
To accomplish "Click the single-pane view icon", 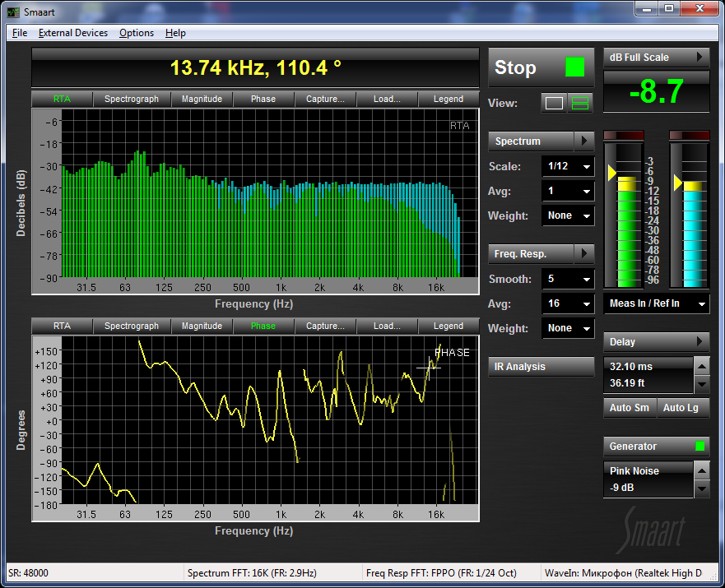I will (x=554, y=103).
